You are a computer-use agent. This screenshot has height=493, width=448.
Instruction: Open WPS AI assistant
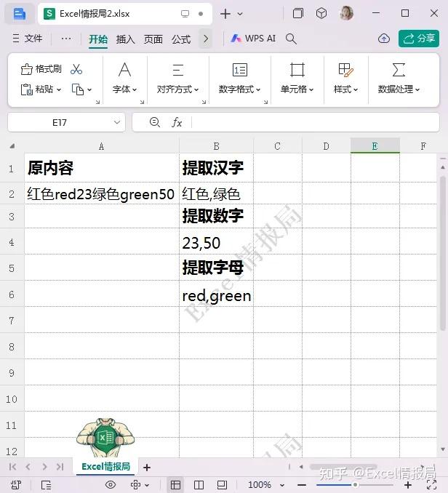tap(253, 39)
